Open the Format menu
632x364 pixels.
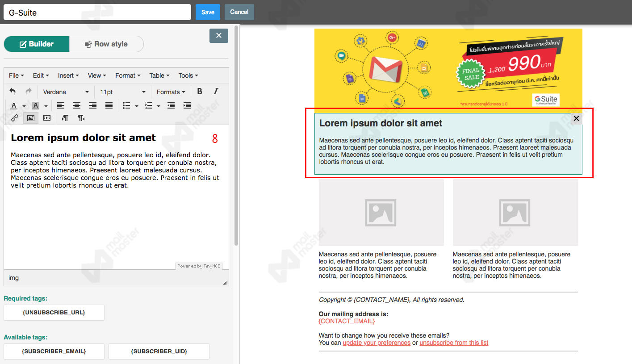coord(127,75)
